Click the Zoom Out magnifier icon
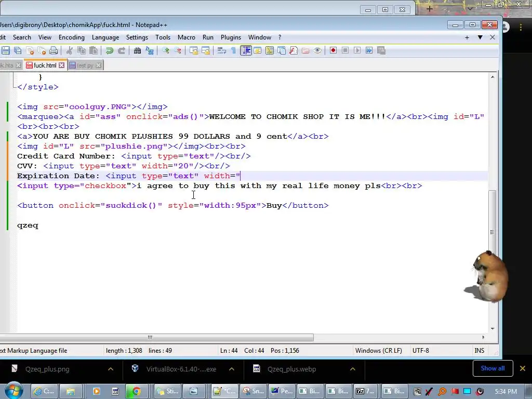532x399 pixels. point(178,50)
